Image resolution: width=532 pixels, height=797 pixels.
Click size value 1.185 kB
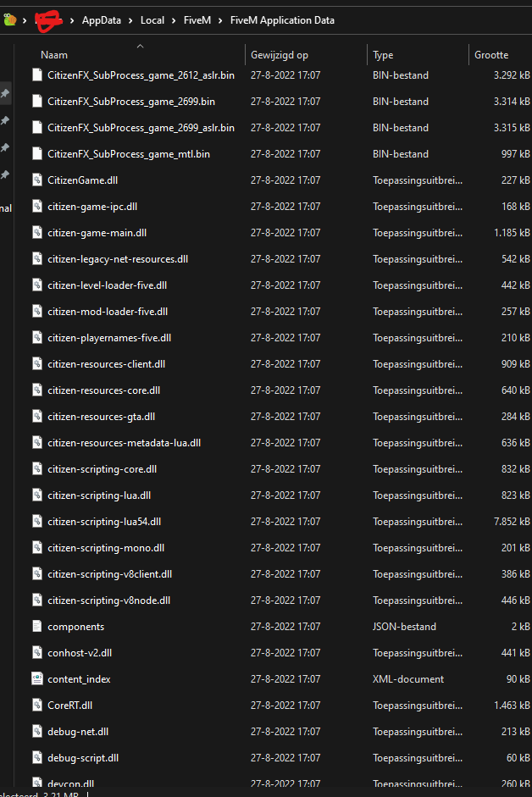pyautogui.click(x=512, y=233)
